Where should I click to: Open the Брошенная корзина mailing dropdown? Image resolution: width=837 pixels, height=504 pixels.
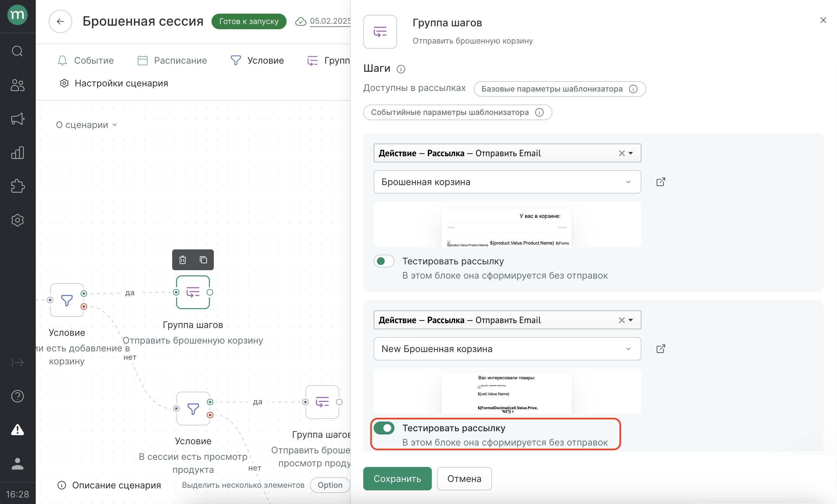point(507,182)
